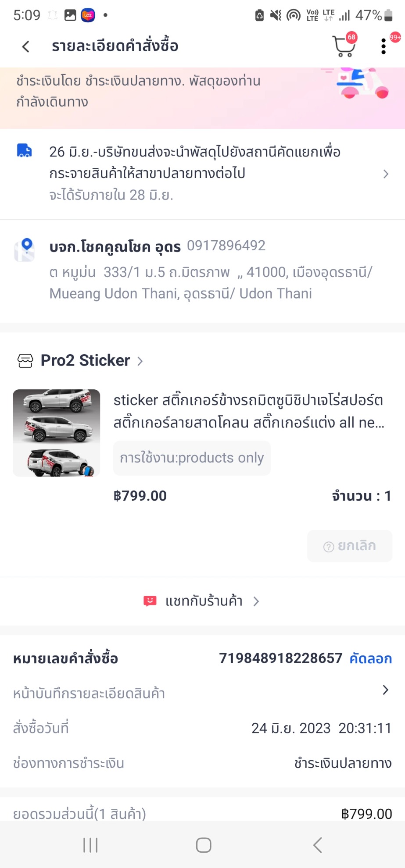Open Pro2 Sticker shop chevron
Viewport: 405px width, 868px height.
click(x=140, y=361)
